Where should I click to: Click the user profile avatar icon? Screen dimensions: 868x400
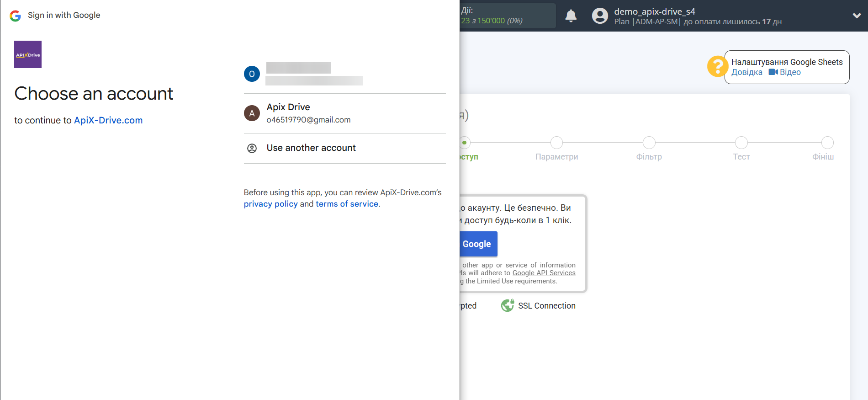pyautogui.click(x=600, y=16)
